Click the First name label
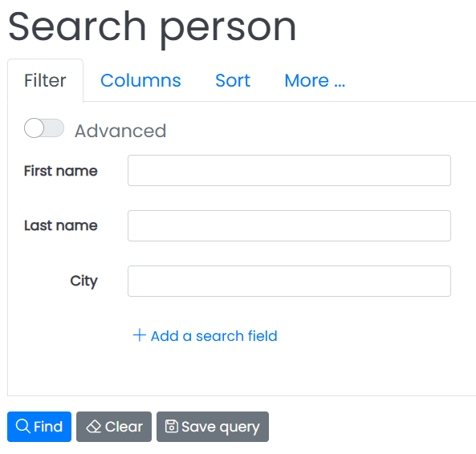Image resolution: width=476 pixels, height=454 pixels. coord(61,171)
